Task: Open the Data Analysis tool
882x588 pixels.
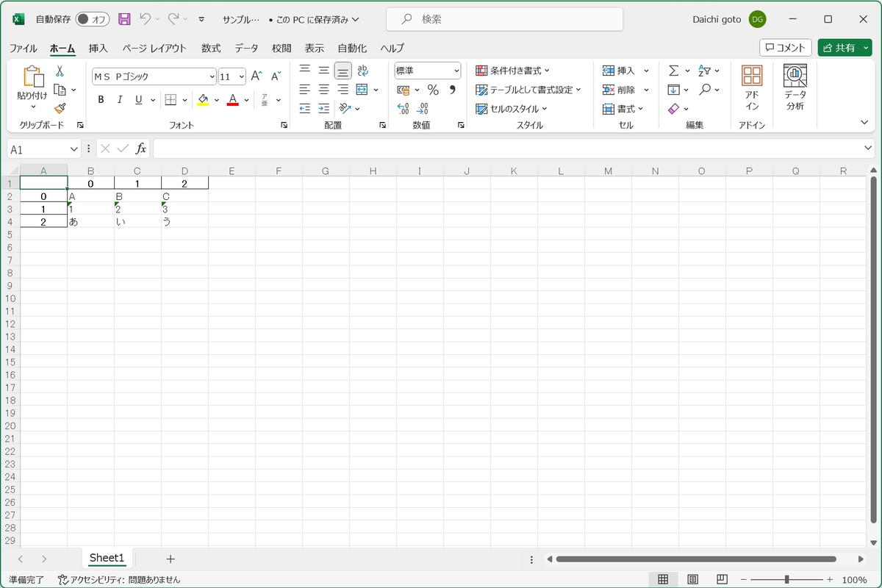Action: (795, 87)
